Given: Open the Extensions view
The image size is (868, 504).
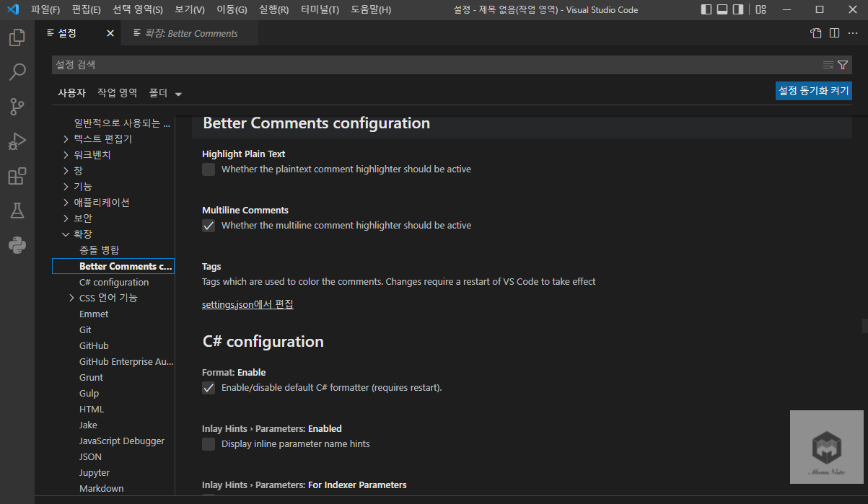Looking at the screenshot, I should point(17,176).
